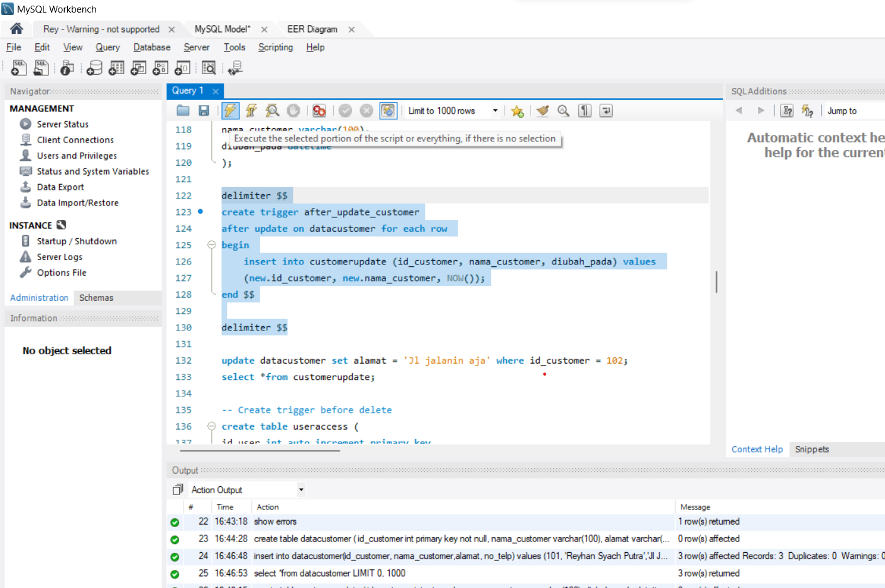
Task: Create a new stored procedure icon
Action: tap(160, 68)
